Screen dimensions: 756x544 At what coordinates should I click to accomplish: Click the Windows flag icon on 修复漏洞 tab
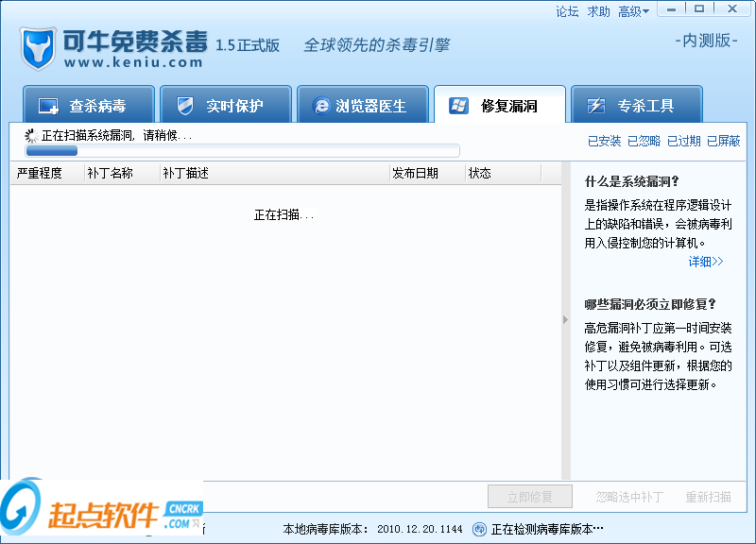pyautogui.click(x=458, y=106)
